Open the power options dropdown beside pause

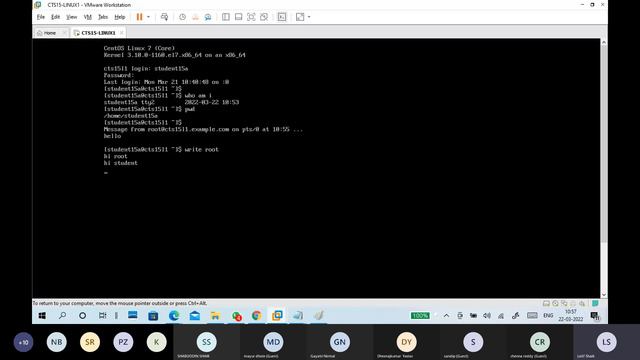coord(149,17)
